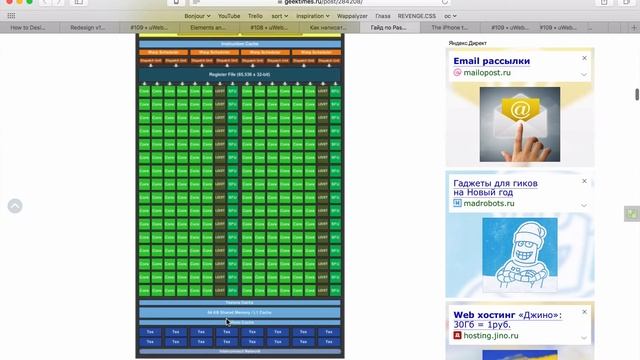The height and width of the screenshot is (360, 640).
Task: Close the Email рассылки ad
Action: [584, 58]
